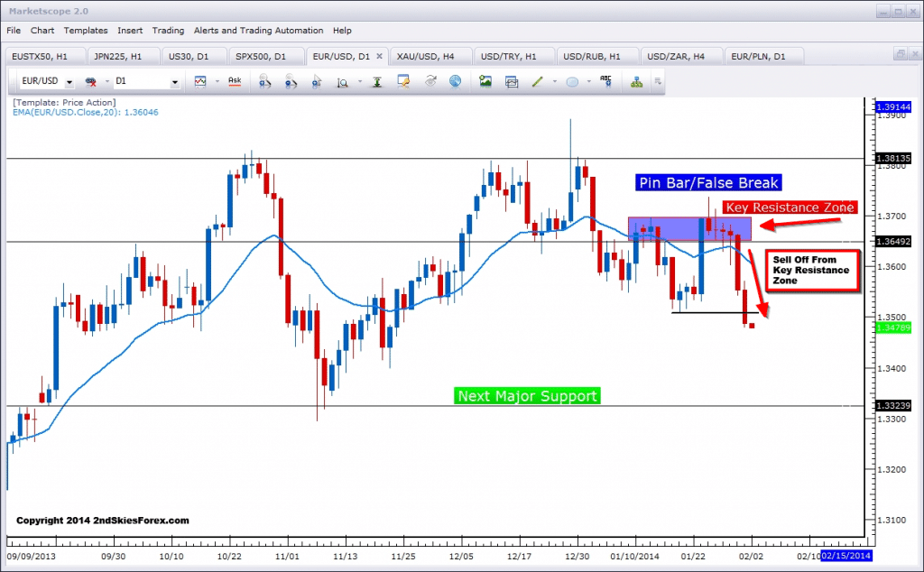
Task: Click the chart window with pencil icon
Action: [403, 82]
